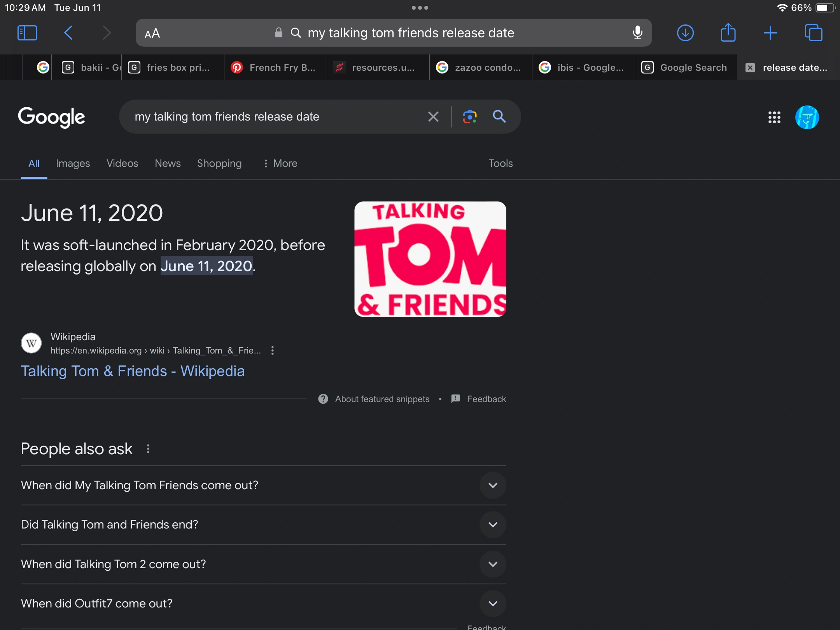Image resolution: width=840 pixels, height=630 pixels.
Task: Expand 'When did My Talking Tom Friends come out?'
Action: (263, 485)
